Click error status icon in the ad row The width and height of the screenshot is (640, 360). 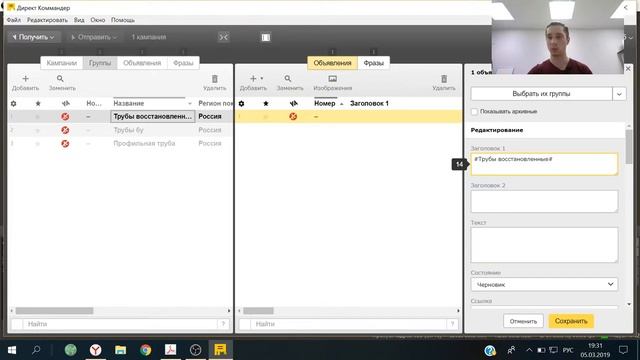click(x=293, y=117)
